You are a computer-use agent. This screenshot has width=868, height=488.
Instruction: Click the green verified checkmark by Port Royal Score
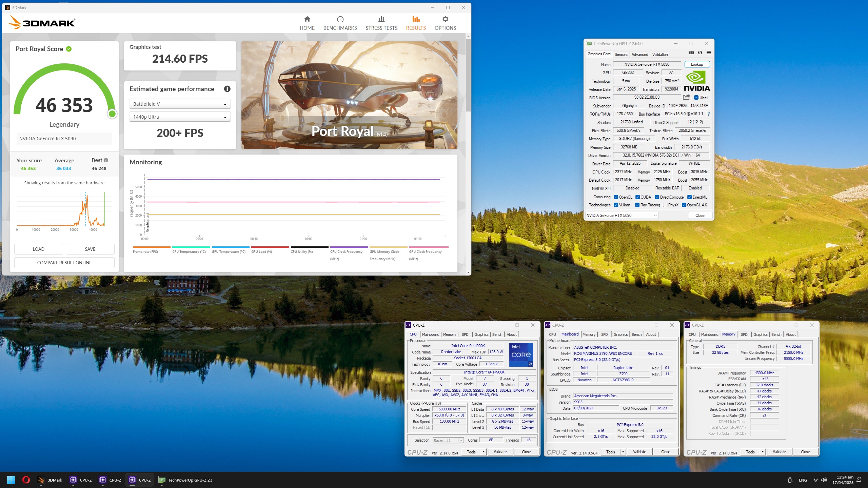pyautogui.click(x=69, y=49)
